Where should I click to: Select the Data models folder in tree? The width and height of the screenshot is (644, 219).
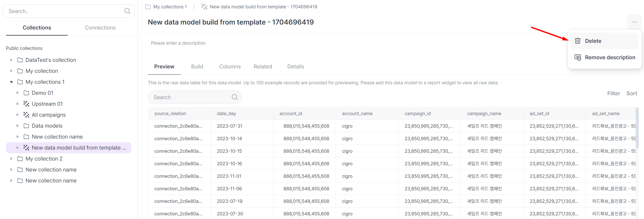coord(47,126)
